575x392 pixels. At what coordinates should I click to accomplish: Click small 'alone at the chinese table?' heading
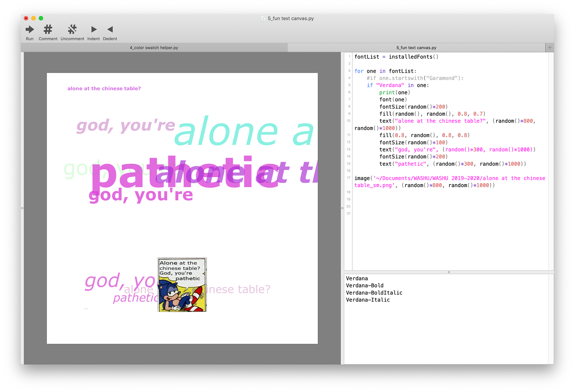click(104, 89)
